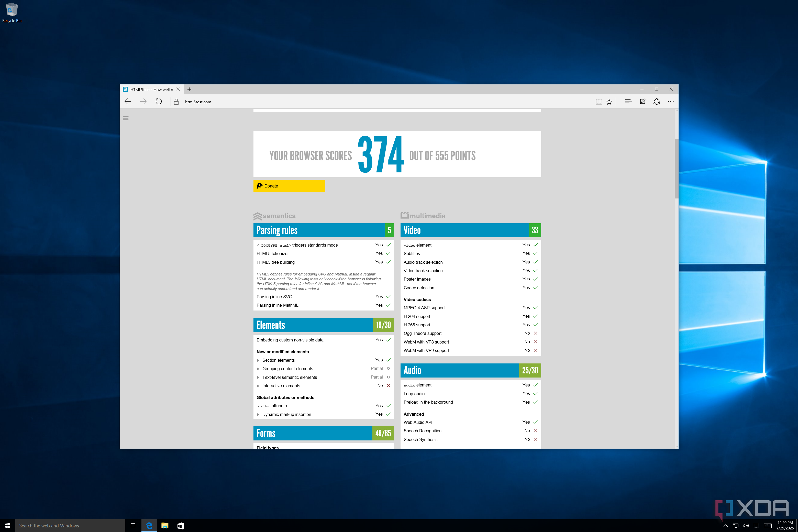Add page to favorites with star icon

[609, 102]
